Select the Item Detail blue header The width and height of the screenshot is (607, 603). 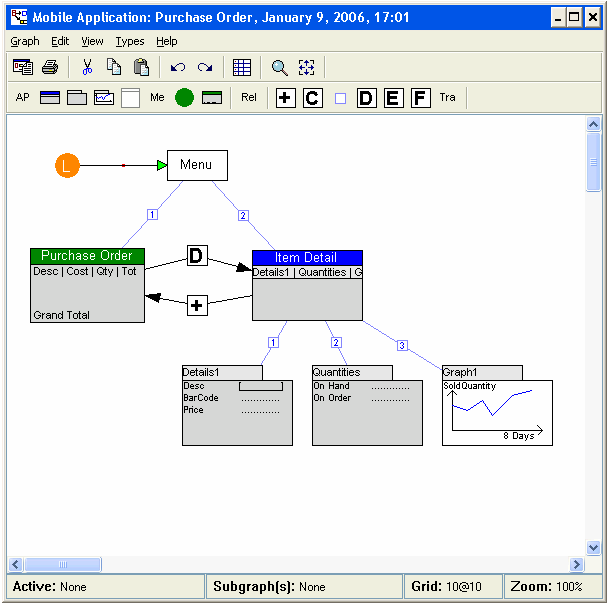point(307,257)
